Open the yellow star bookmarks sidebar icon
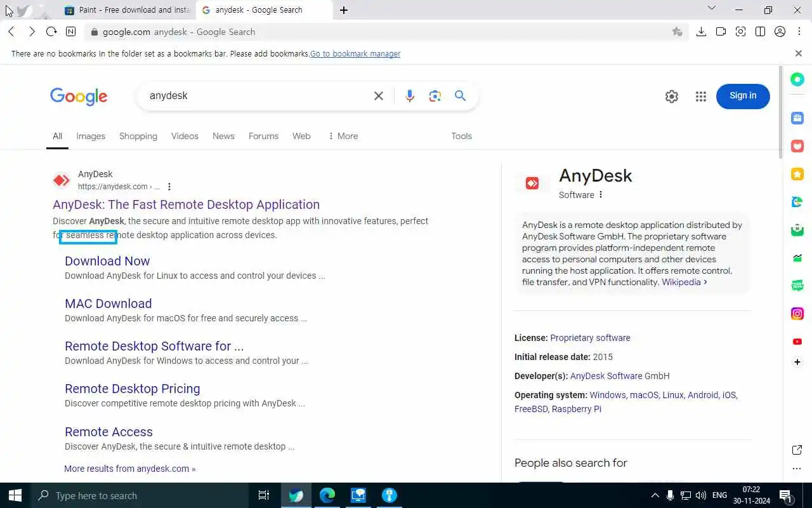This screenshot has width=812, height=508. 797,174
